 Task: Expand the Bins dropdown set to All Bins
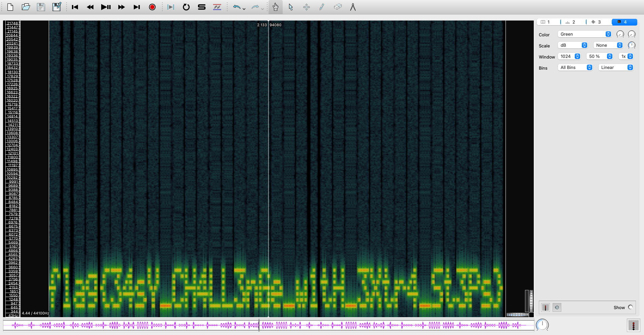tap(575, 68)
